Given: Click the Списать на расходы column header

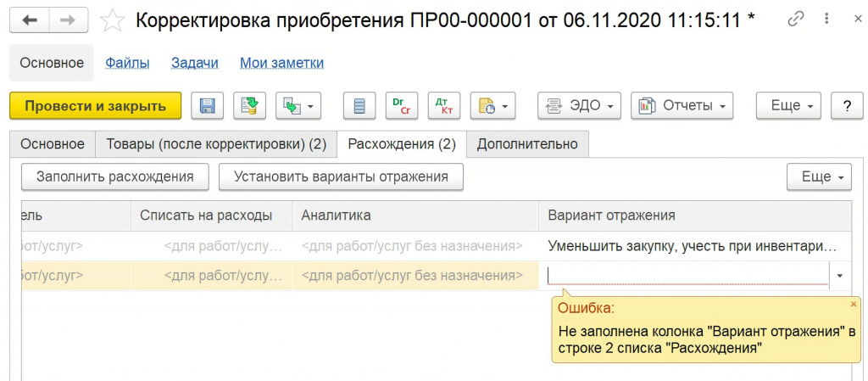Looking at the screenshot, I should point(211,216).
